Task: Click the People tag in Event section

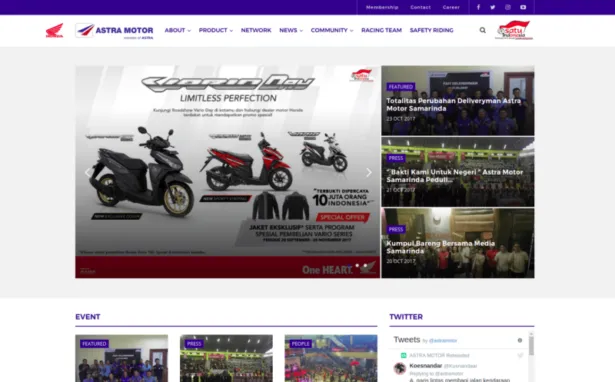Action: [300, 344]
